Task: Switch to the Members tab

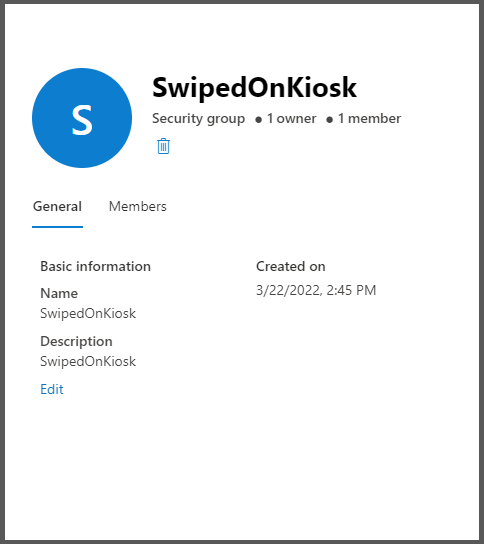Action: 138,206
